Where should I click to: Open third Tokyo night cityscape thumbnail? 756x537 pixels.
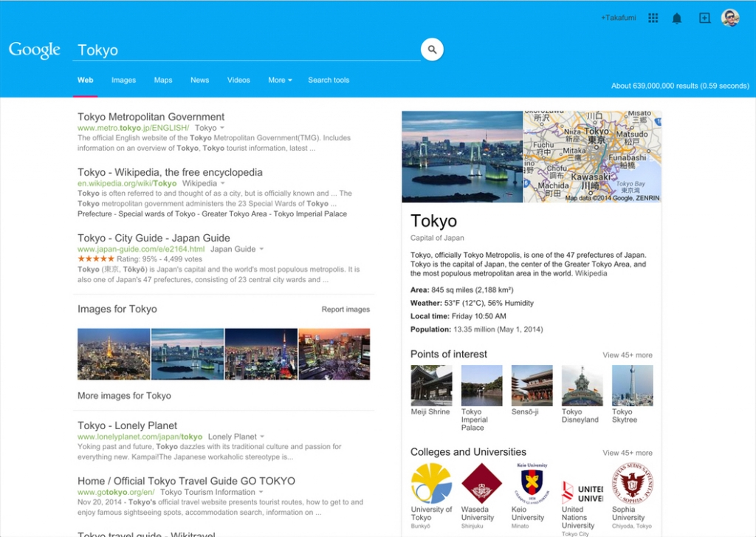pyautogui.click(x=261, y=354)
